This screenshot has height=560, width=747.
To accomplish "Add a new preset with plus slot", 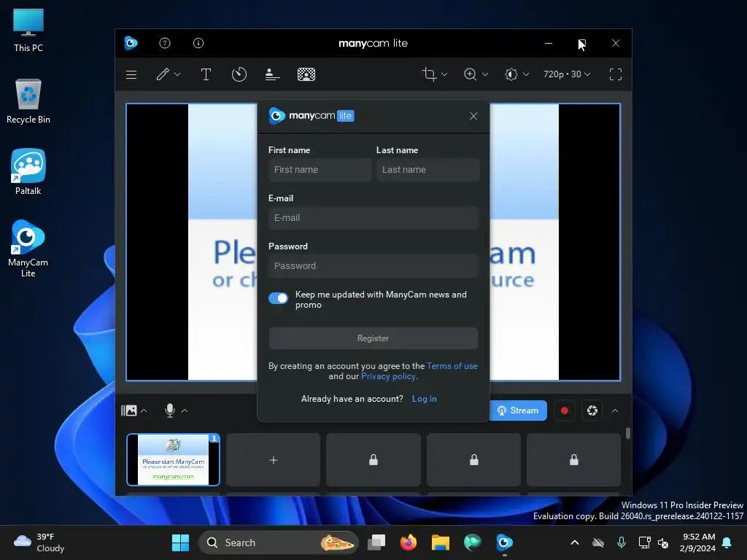I will click(x=273, y=460).
